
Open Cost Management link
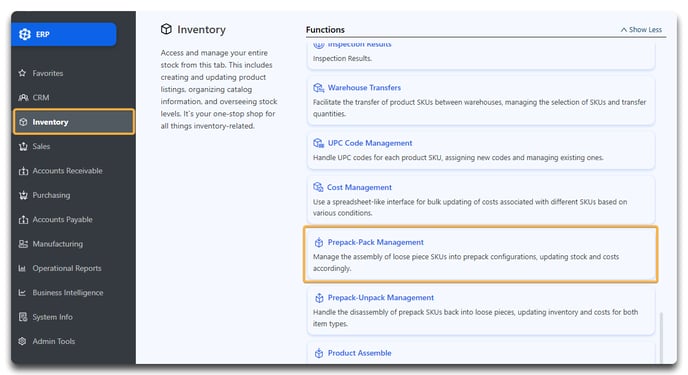pos(359,187)
